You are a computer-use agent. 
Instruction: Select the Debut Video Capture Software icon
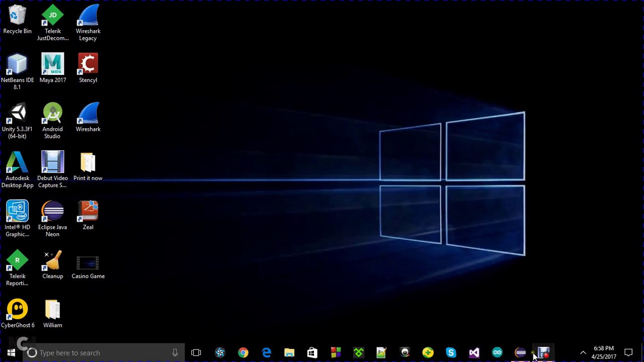[52, 170]
